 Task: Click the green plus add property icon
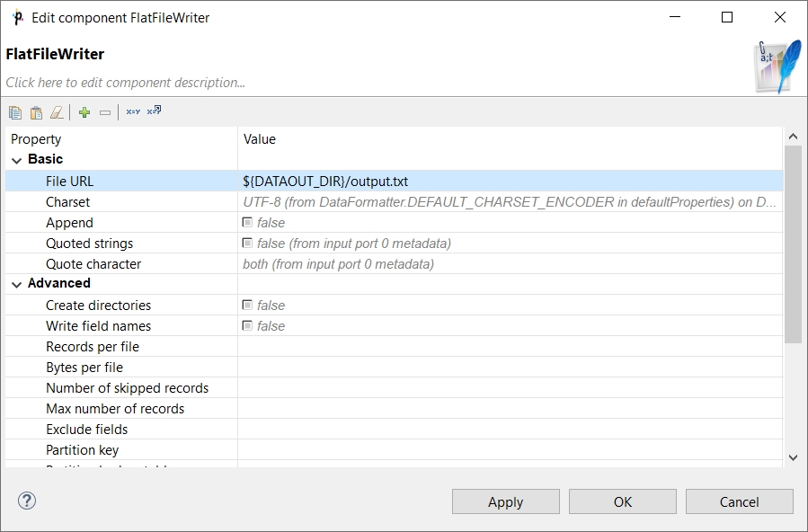(x=84, y=112)
